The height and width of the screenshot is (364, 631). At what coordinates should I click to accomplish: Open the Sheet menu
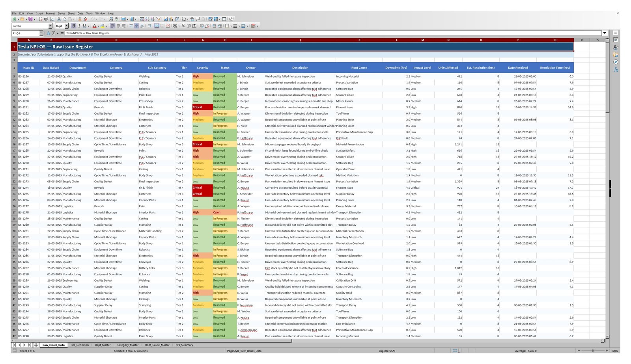pyautogui.click(x=71, y=13)
